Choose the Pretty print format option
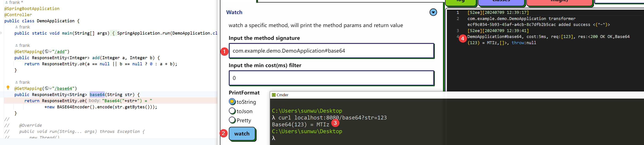This screenshot has width=644, height=145. coord(232,120)
